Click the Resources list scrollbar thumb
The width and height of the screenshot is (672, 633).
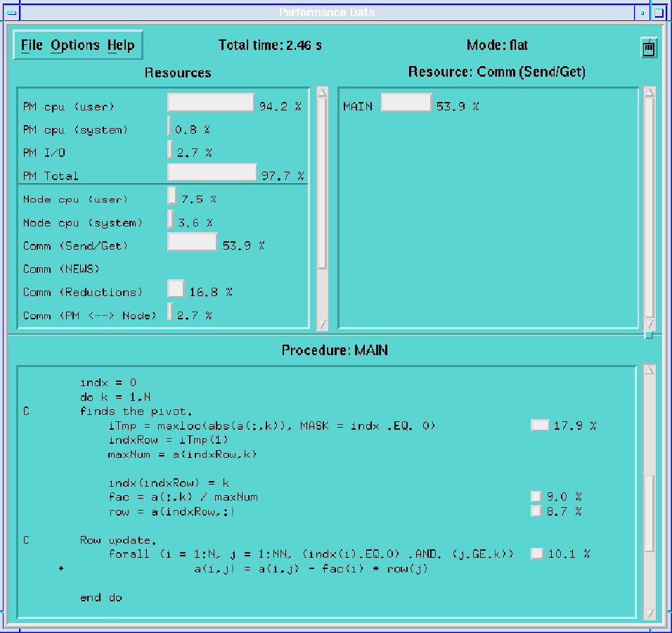pyautogui.click(x=322, y=183)
